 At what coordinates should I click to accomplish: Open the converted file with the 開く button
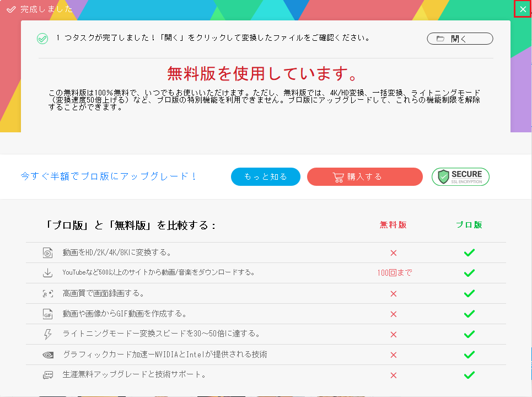tap(460, 39)
